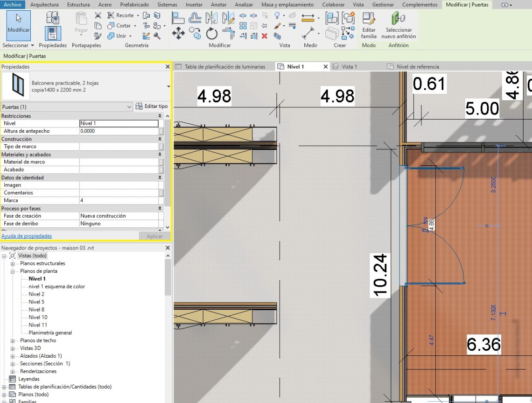Click the Editar tipo button
This screenshot has width=532, height=403.
pyautogui.click(x=152, y=106)
